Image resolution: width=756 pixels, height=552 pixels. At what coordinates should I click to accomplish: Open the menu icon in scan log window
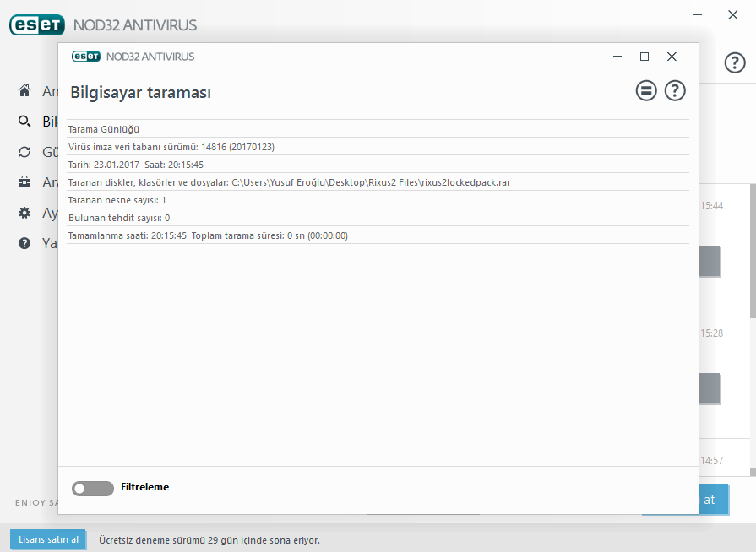coord(646,90)
